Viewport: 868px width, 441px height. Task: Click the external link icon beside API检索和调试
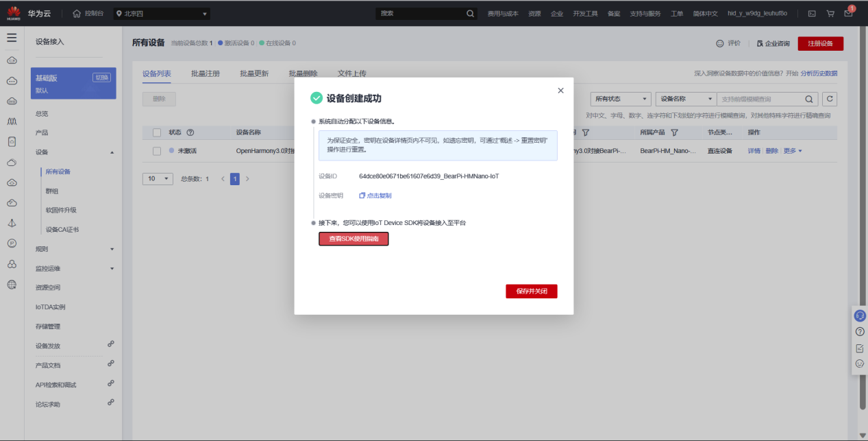coord(111,383)
